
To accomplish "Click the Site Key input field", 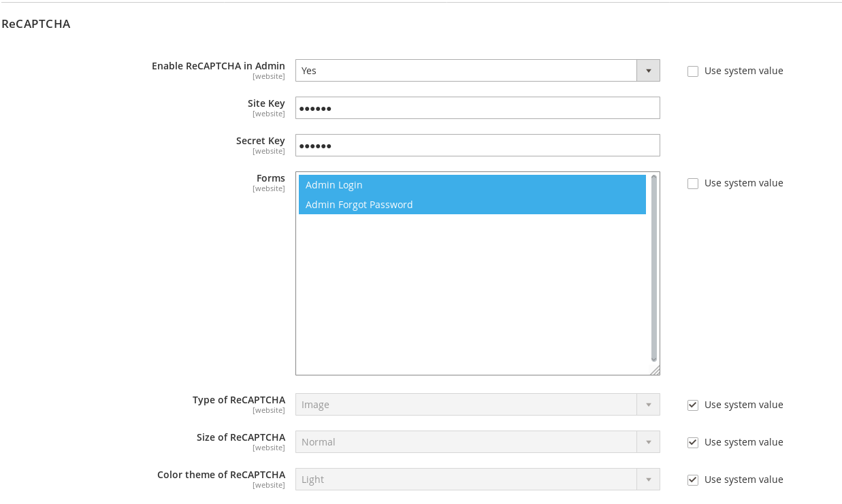I will [477, 108].
